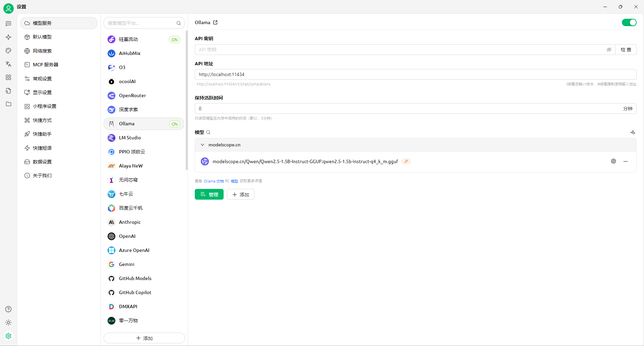Click the provider list scrollbar
The width and height of the screenshot is (644, 346).
pyautogui.click(x=186, y=100)
